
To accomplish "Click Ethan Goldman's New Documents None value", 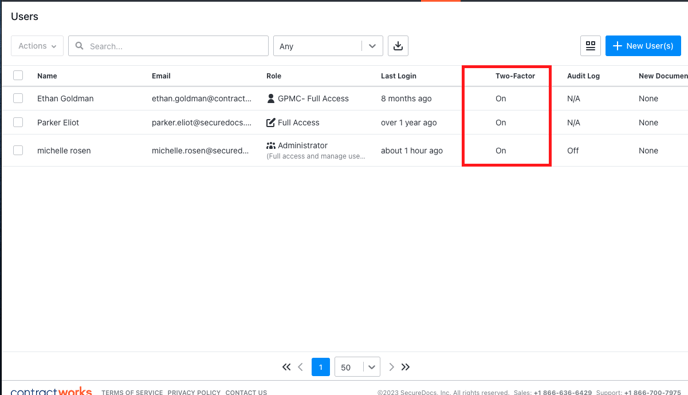I will pyautogui.click(x=648, y=98).
